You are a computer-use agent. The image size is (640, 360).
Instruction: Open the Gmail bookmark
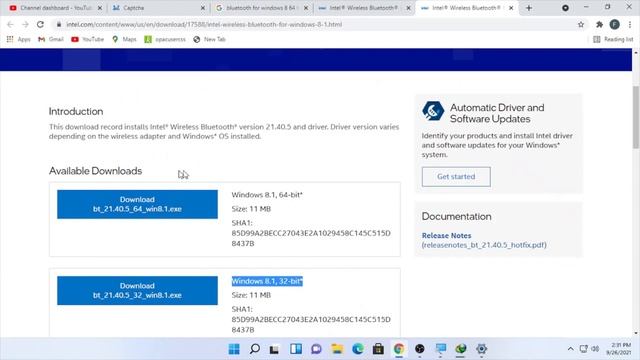tap(51, 39)
